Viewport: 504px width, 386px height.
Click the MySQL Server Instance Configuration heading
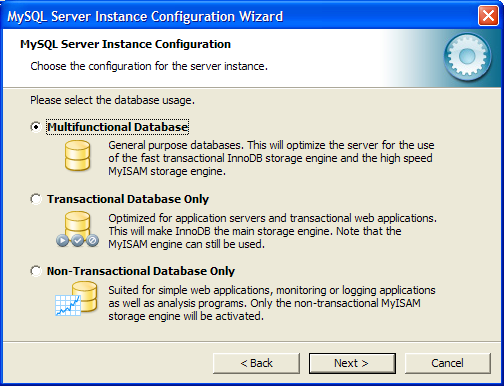click(125, 44)
